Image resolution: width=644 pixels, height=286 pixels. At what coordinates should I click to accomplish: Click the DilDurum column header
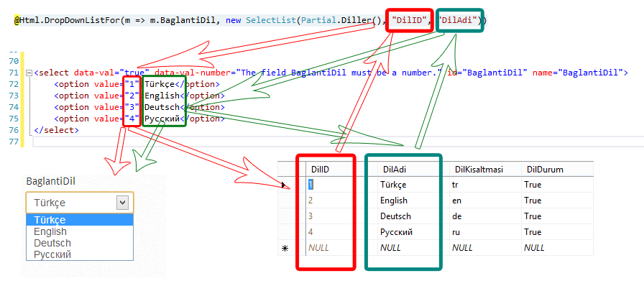pyautogui.click(x=557, y=170)
